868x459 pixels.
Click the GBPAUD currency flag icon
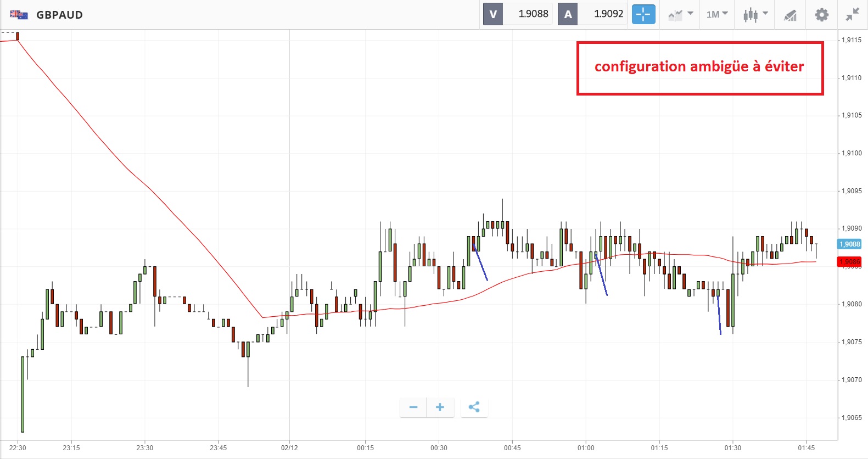click(19, 15)
